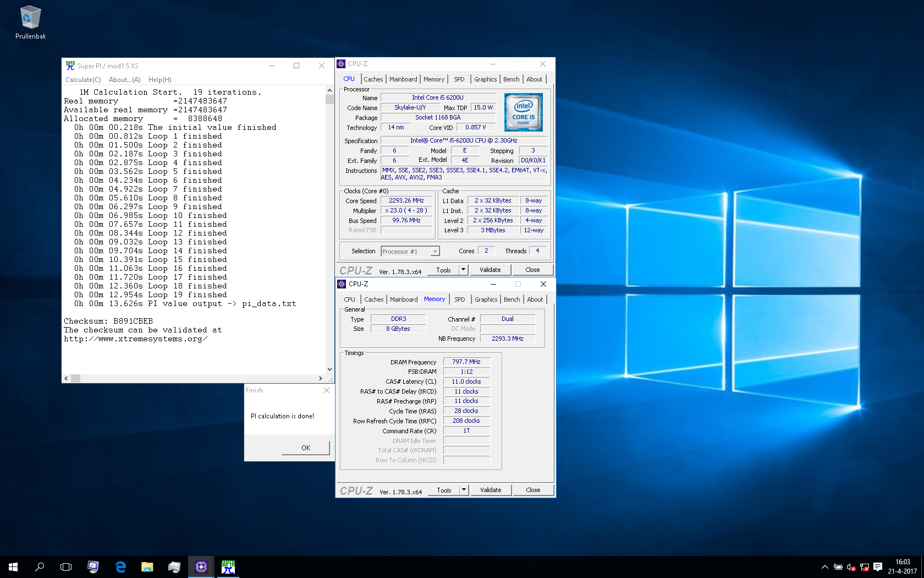This screenshot has width=924, height=578.
Task: Switch to SPD tab in top CPU-Z
Action: (x=459, y=79)
